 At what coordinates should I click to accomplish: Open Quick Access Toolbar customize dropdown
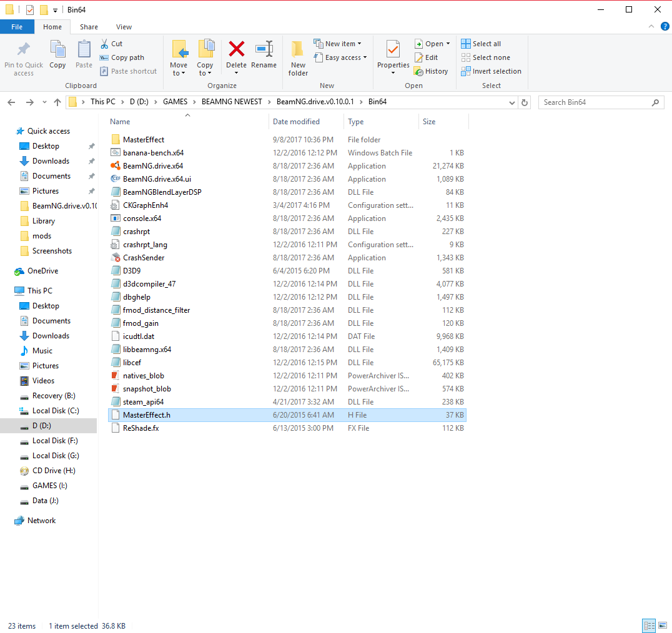[x=56, y=10]
